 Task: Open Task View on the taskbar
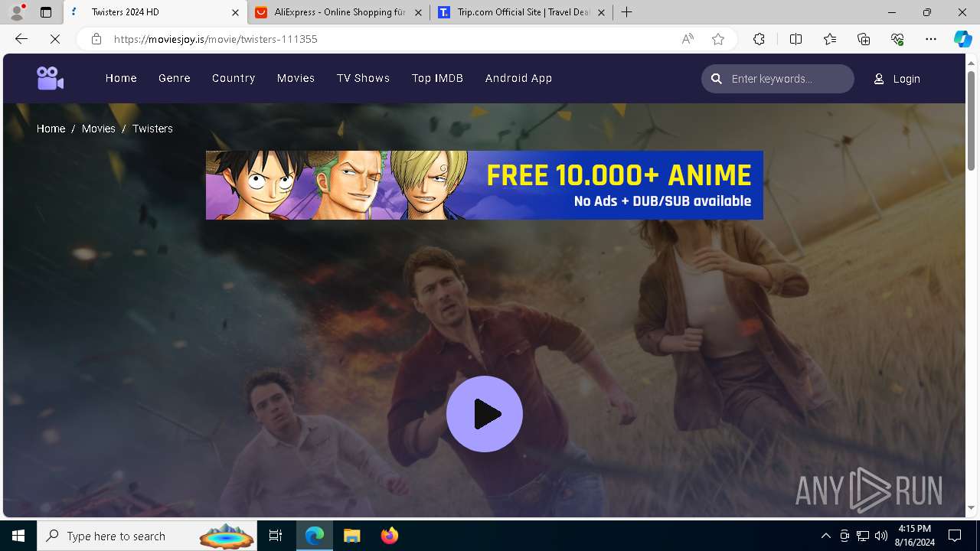click(276, 536)
